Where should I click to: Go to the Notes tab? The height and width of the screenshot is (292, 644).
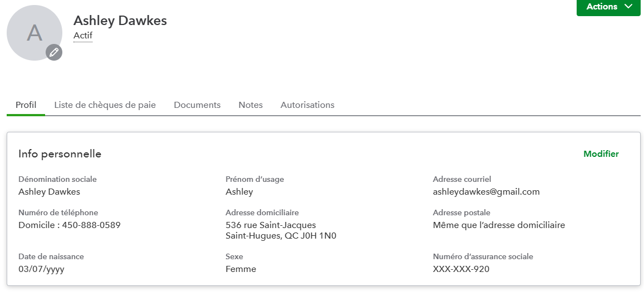click(250, 105)
